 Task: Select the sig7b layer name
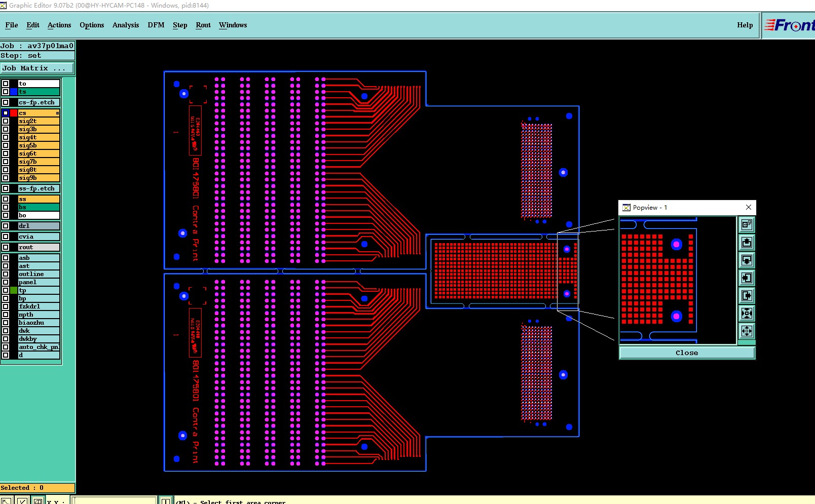[x=39, y=162]
